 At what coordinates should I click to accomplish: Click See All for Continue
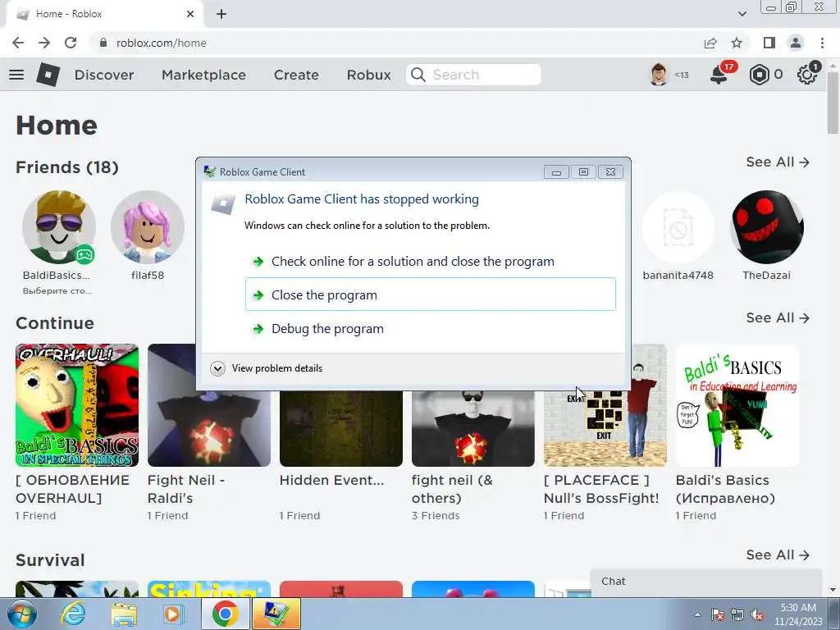(x=778, y=317)
